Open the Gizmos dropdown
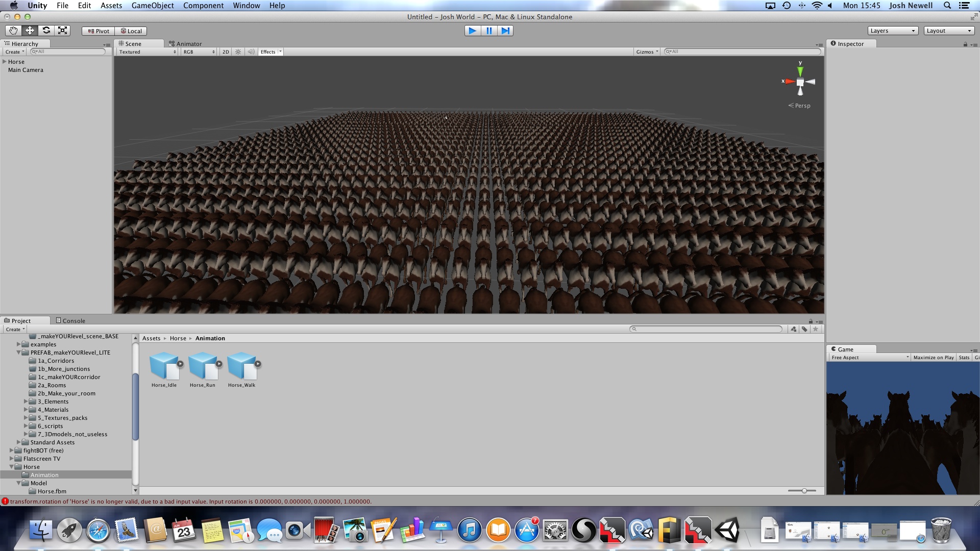 pos(647,52)
